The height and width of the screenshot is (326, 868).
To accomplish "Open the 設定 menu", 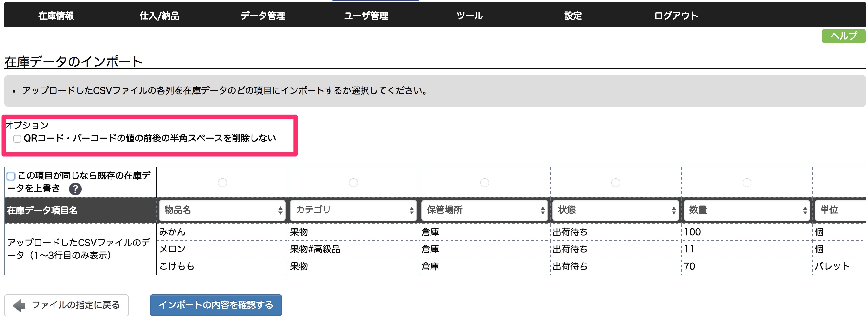I will click(x=573, y=16).
